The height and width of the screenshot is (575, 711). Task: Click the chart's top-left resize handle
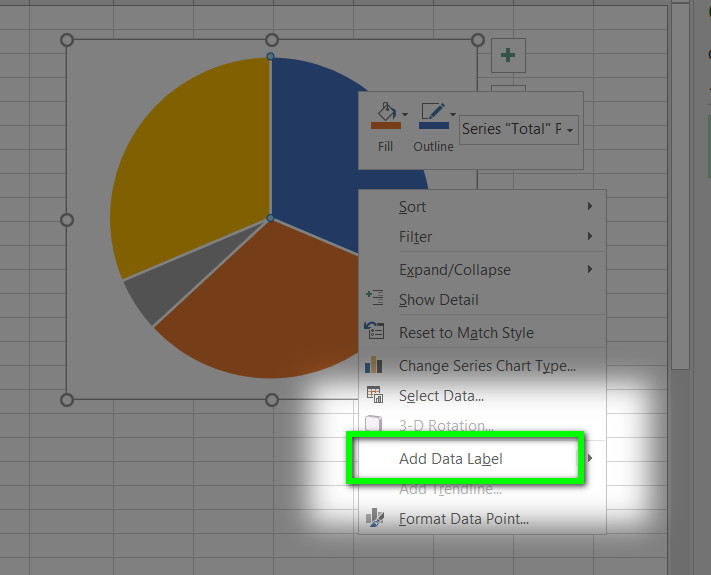[67, 40]
